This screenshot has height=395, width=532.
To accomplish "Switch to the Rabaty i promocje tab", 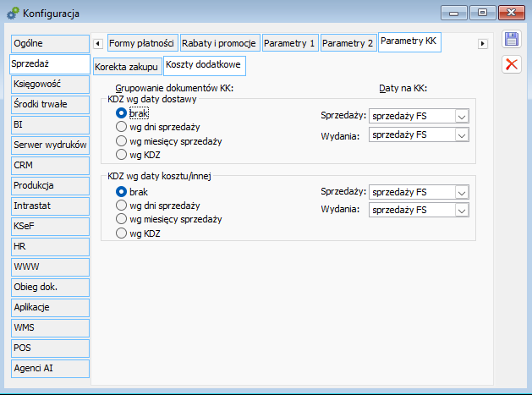I will 220,43.
